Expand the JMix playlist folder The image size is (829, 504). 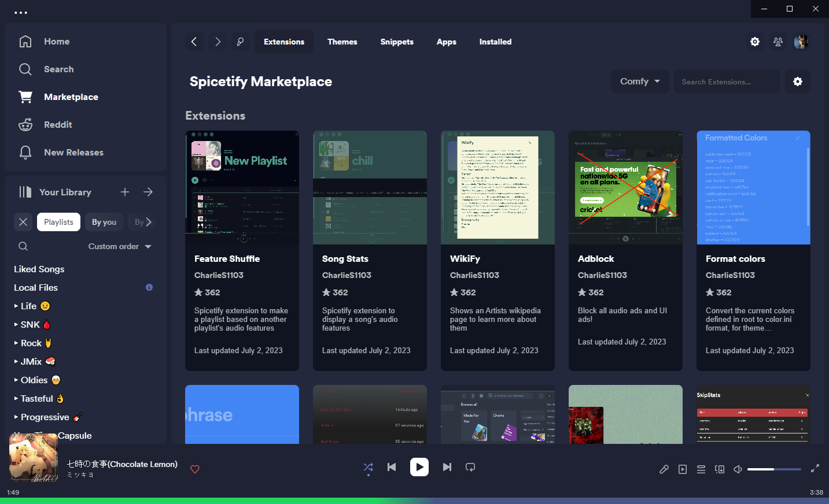tap(16, 362)
